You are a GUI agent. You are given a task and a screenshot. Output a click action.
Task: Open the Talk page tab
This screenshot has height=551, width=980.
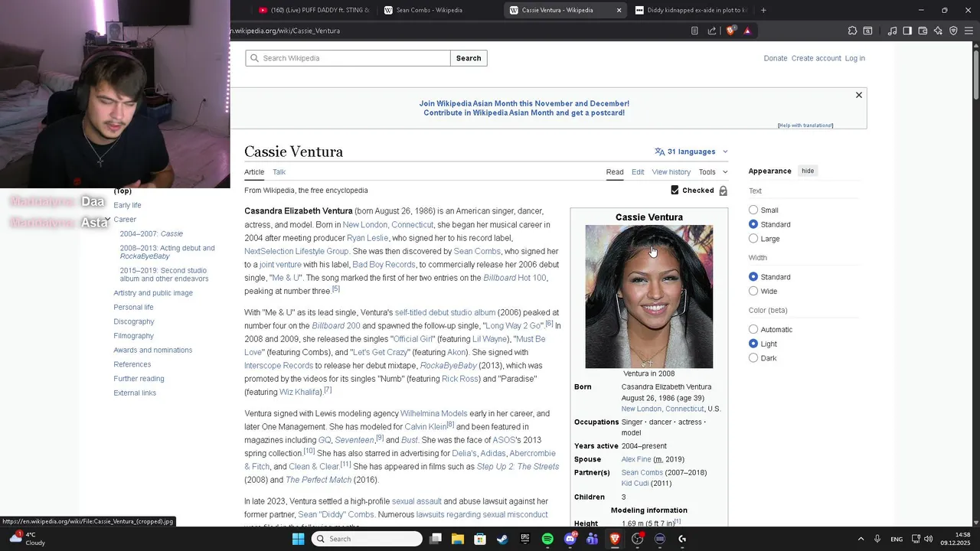[279, 172]
